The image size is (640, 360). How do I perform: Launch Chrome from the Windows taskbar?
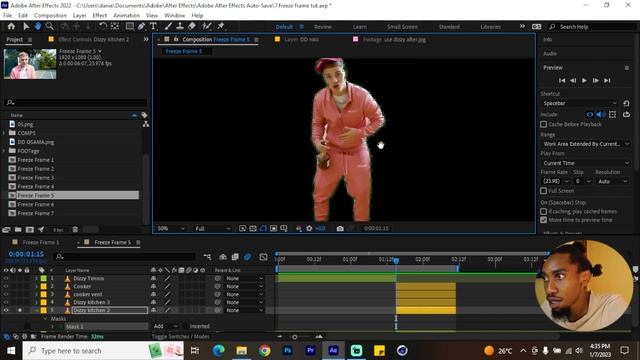264,350
